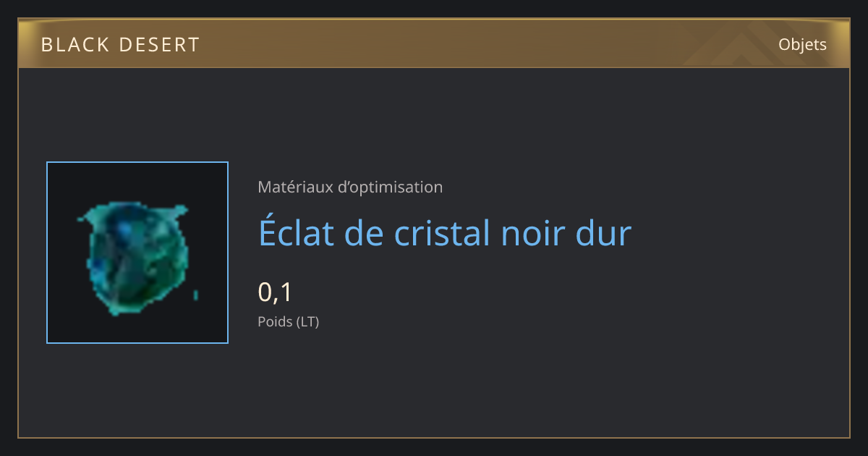Select the 0,1 weight value
This screenshot has width=868, height=456.
(275, 292)
